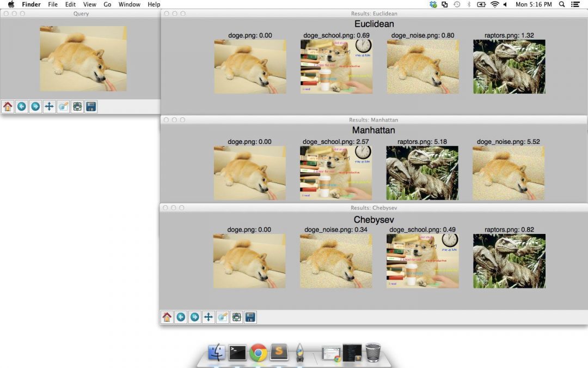Pick the doge_noise.png image under Chebysev
Screen dimensions: 588x368
pyautogui.click(x=336, y=261)
